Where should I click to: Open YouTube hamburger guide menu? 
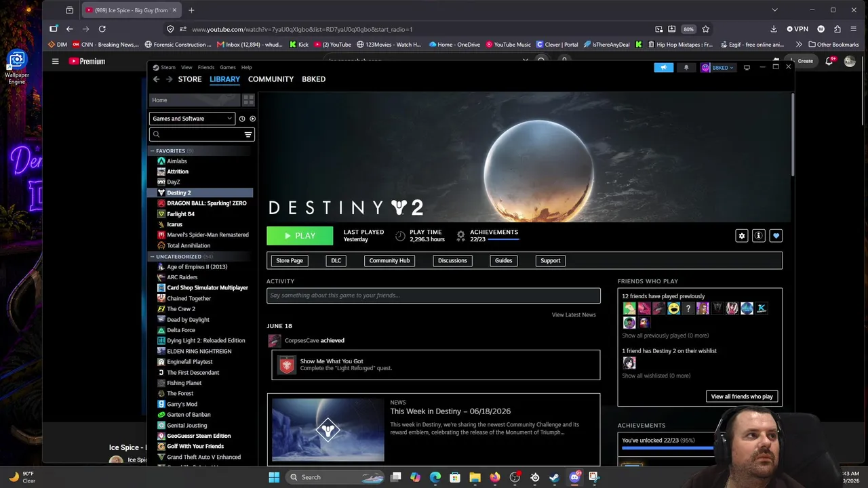pos(55,61)
